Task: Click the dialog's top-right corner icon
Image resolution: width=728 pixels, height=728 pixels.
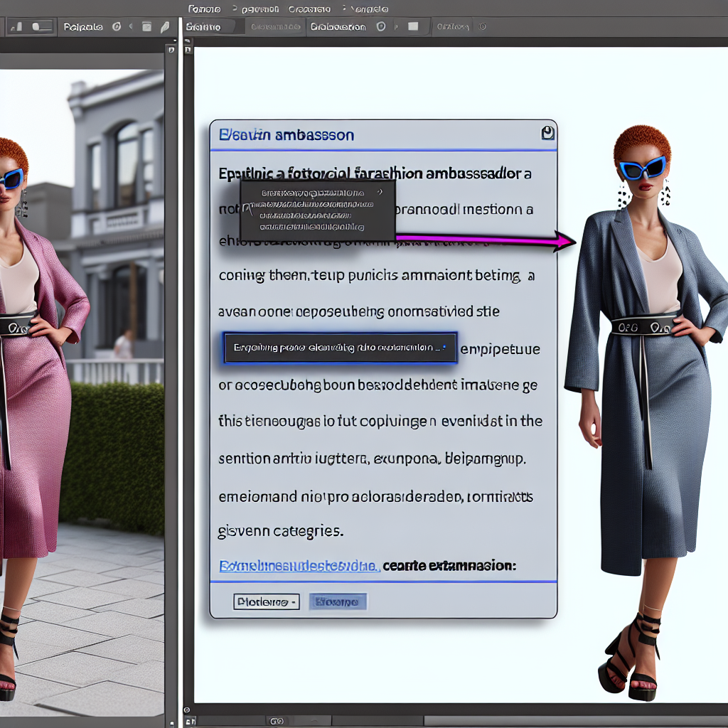Action: (547, 133)
